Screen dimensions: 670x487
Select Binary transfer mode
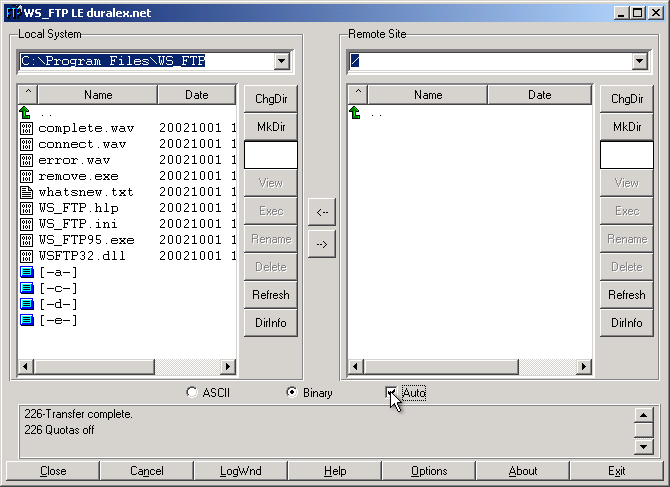292,393
